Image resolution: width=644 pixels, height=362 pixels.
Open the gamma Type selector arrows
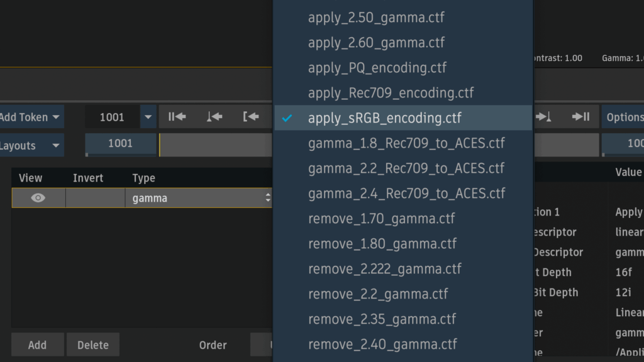click(x=268, y=198)
